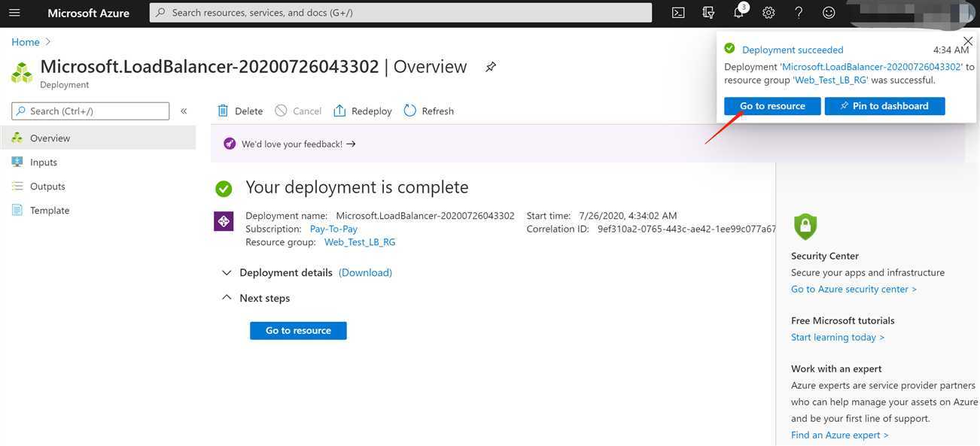Click the green deployment complete checkmark

click(224, 188)
